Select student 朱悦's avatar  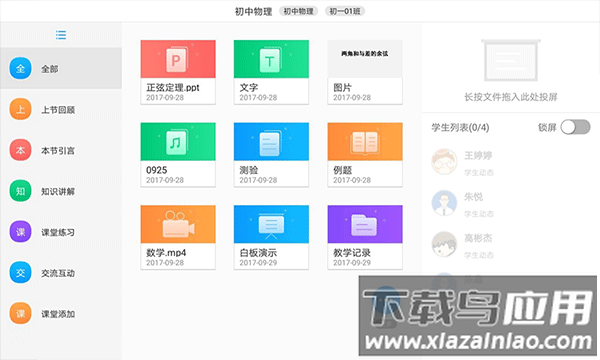(444, 203)
